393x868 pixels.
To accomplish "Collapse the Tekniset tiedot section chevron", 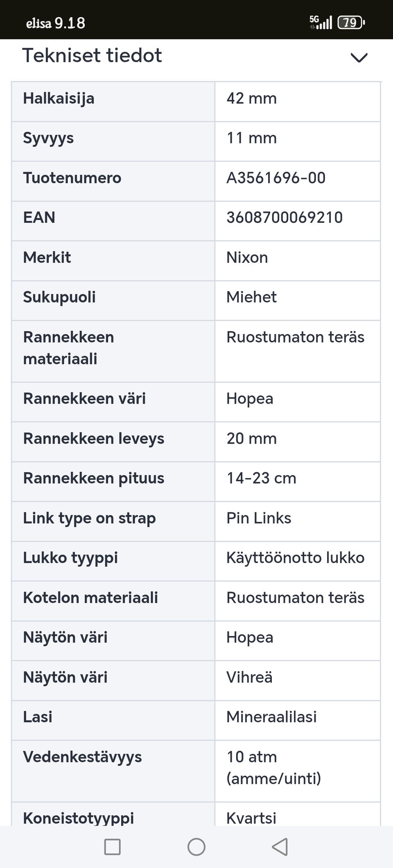I will tap(359, 58).
